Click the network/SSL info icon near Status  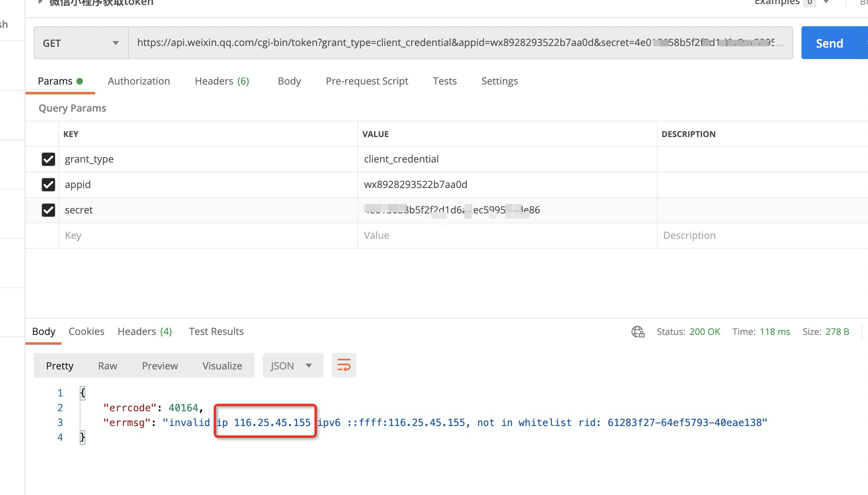(638, 331)
